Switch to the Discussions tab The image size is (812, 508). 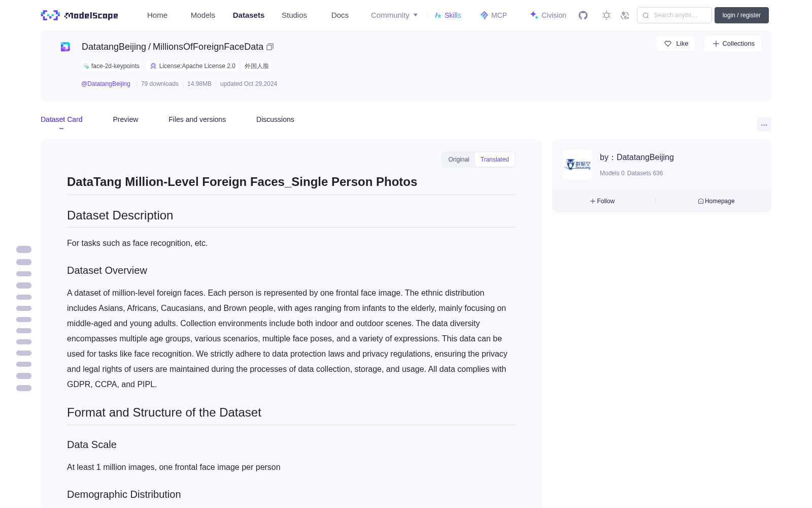click(x=275, y=119)
